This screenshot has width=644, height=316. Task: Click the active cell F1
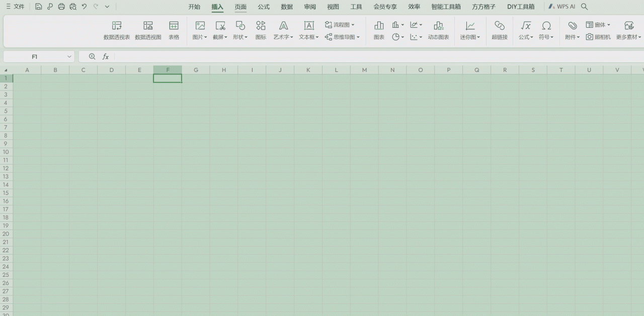coord(168,78)
